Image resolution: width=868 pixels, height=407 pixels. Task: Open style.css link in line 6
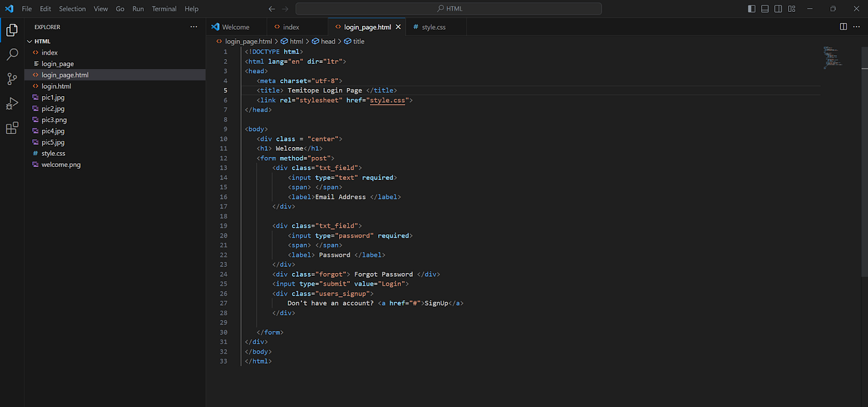point(387,100)
